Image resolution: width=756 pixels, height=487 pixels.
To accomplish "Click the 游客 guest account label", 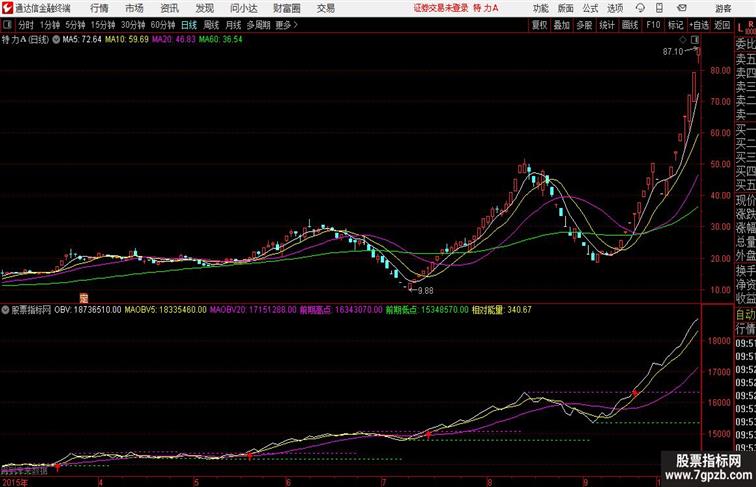I will 723,8.
